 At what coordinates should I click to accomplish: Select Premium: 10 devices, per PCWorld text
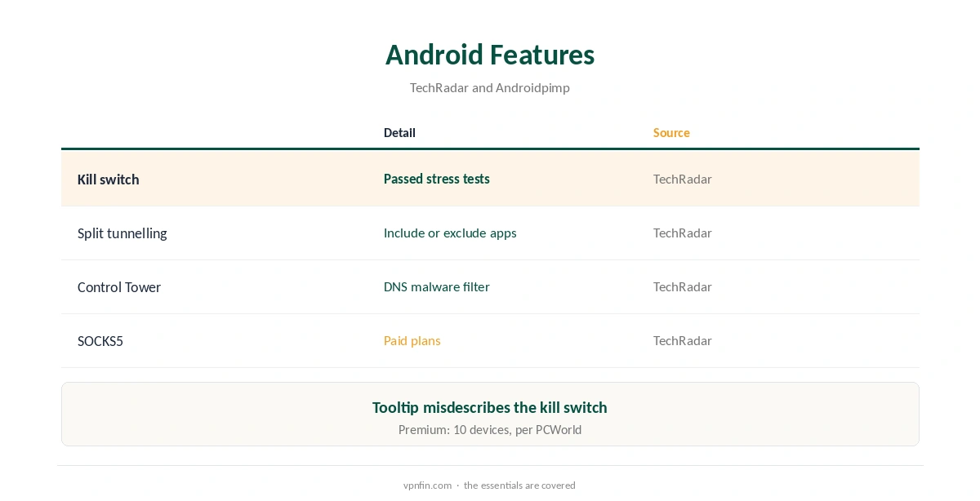490,430
